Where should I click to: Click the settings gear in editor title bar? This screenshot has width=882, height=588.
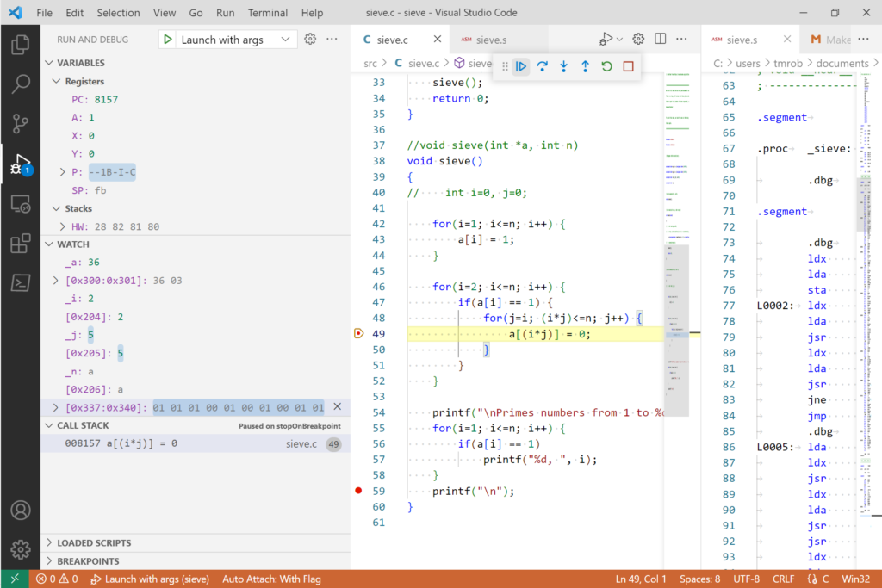638,39
